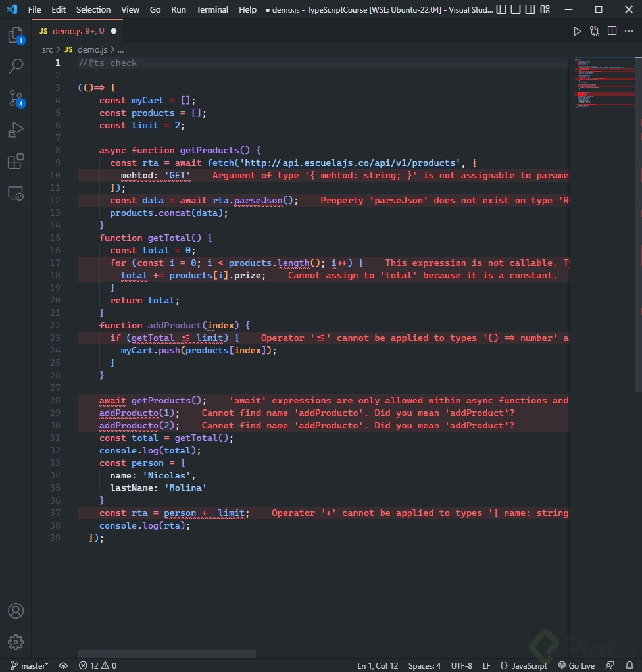Open the Go menu

pos(155,9)
